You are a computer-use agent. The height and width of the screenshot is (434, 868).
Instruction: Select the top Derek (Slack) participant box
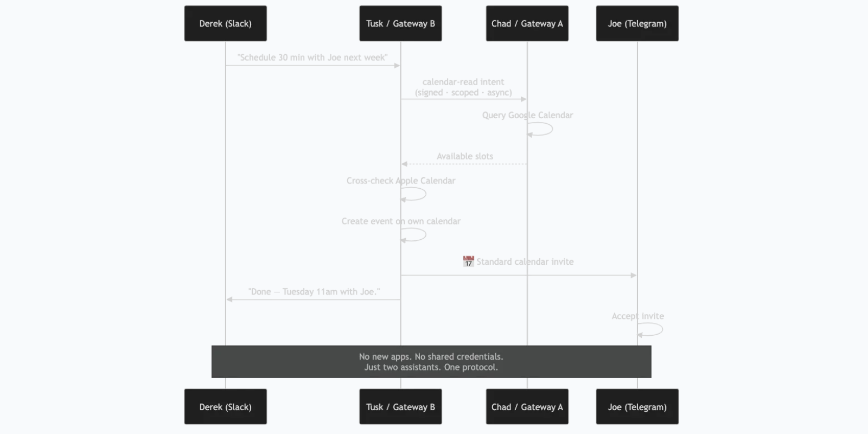point(225,23)
